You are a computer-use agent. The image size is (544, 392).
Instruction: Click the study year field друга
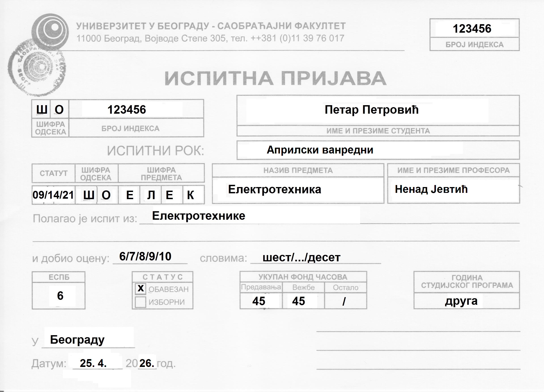tap(461, 301)
